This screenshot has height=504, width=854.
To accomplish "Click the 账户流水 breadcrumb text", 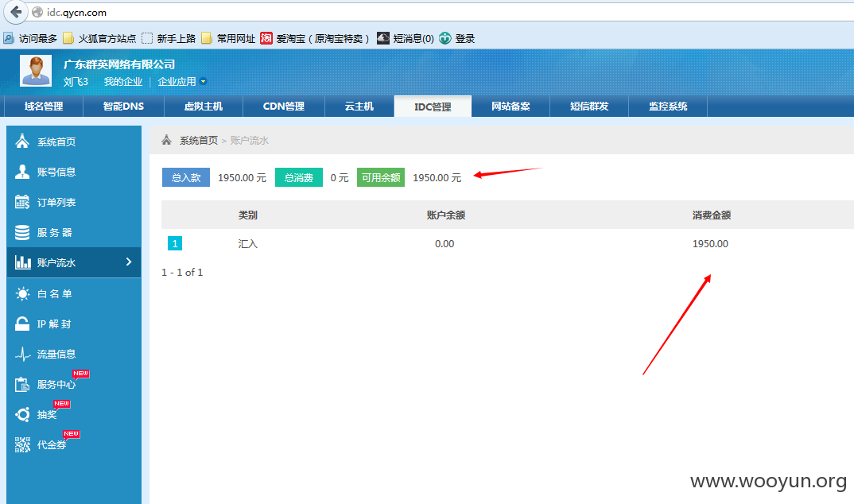I will coord(250,141).
